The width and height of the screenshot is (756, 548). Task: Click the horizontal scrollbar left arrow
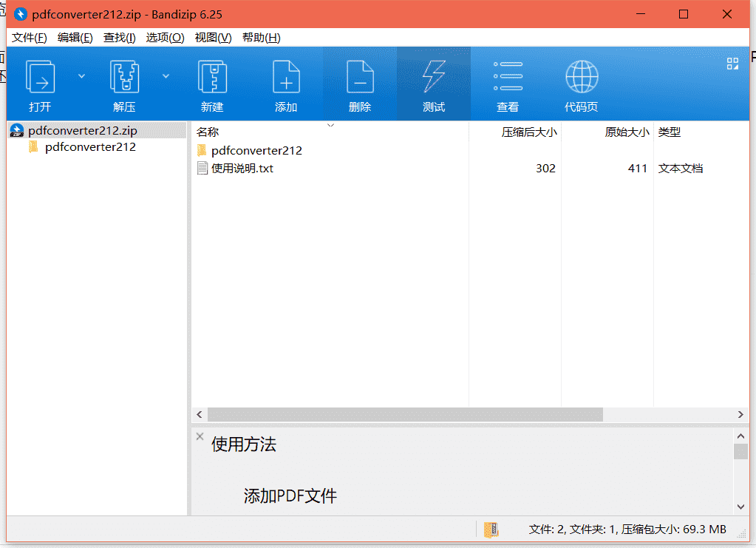tap(200, 414)
